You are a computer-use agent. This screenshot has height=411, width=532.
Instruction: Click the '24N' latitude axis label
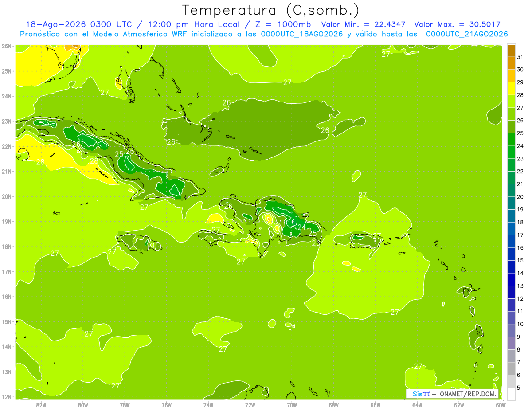tap(6, 96)
